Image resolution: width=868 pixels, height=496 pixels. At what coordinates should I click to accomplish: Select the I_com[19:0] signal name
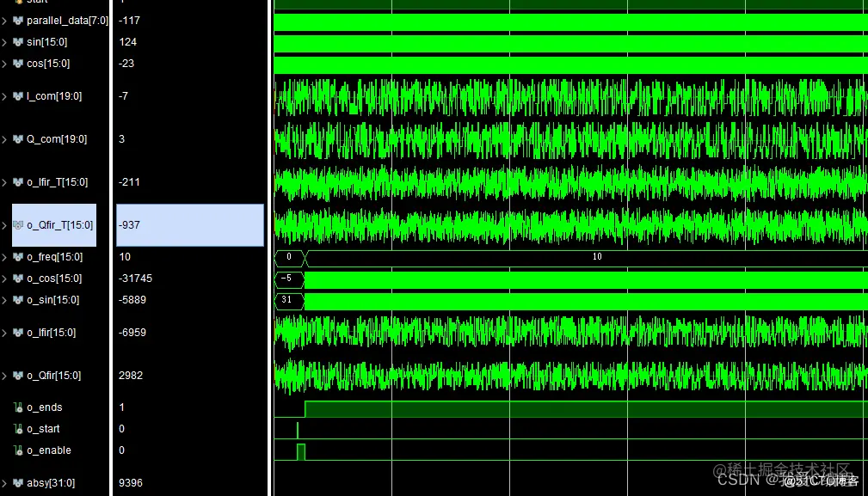click(x=54, y=96)
